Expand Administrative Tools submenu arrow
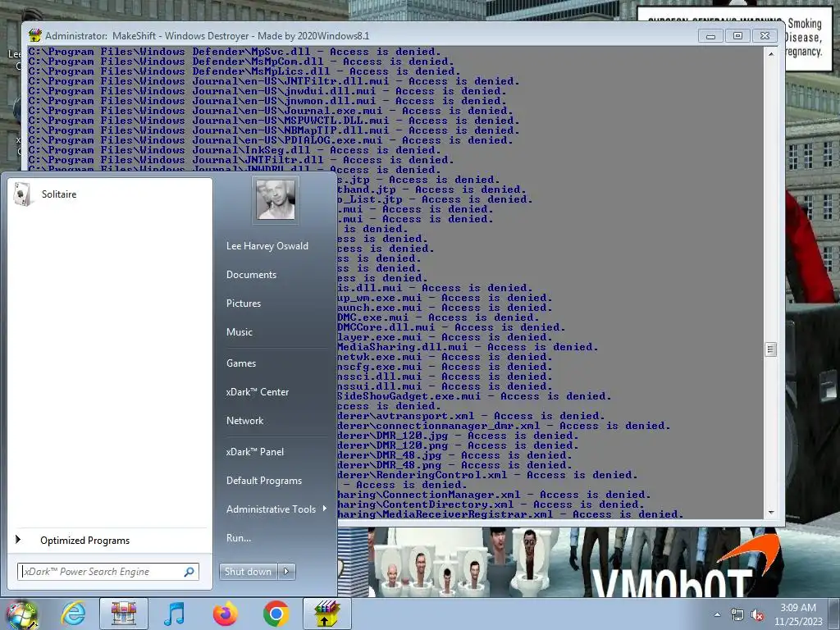This screenshot has width=840, height=630. tap(325, 509)
